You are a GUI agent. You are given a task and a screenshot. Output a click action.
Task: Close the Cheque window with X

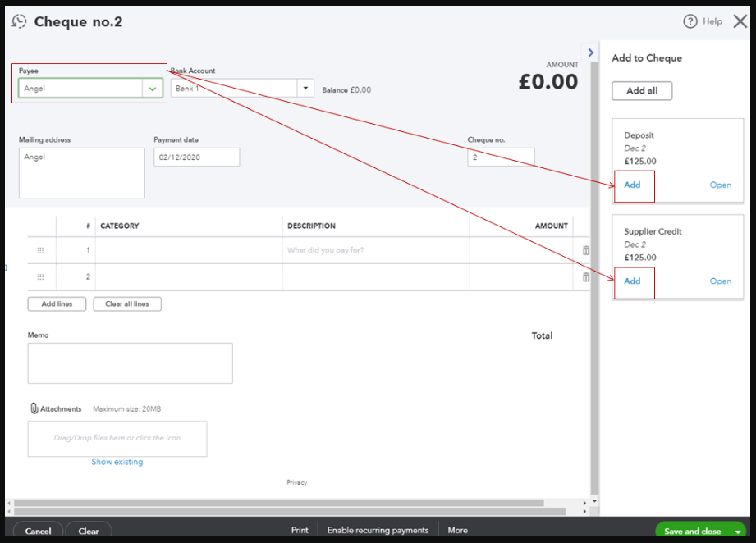[x=740, y=21]
